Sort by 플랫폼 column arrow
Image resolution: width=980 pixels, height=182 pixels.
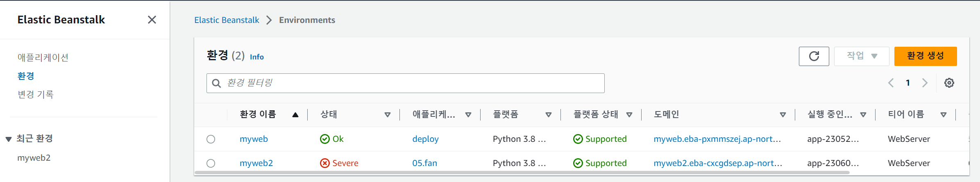(x=548, y=115)
